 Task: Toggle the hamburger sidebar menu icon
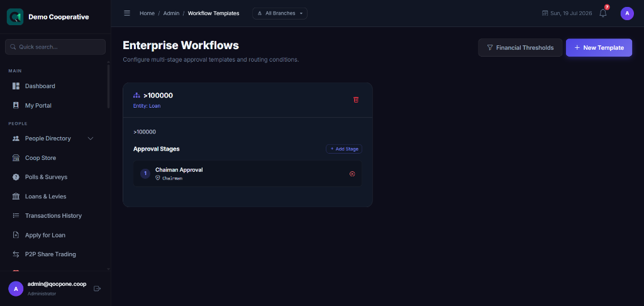point(127,13)
